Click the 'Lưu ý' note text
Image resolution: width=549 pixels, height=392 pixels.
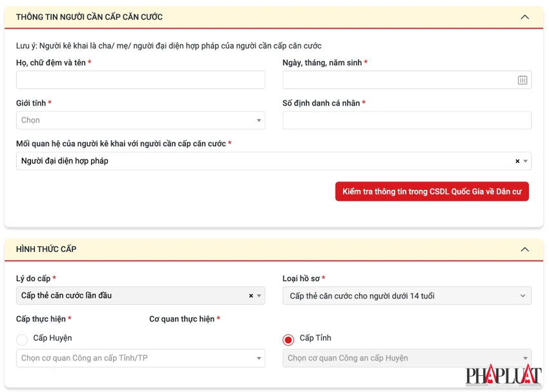click(169, 46)
